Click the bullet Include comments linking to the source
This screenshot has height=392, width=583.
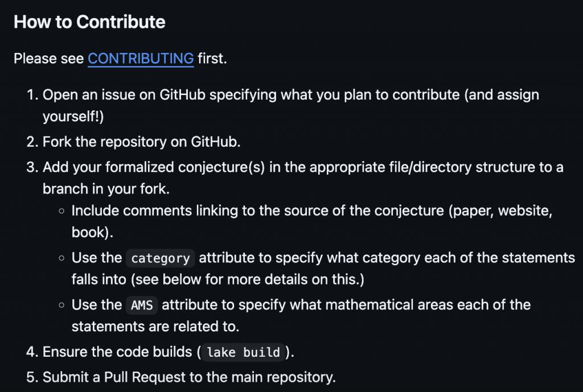tap(311, 221)
